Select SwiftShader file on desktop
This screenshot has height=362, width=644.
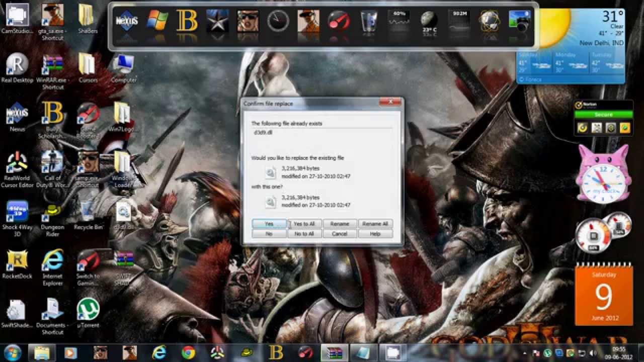tap(17, 313)
